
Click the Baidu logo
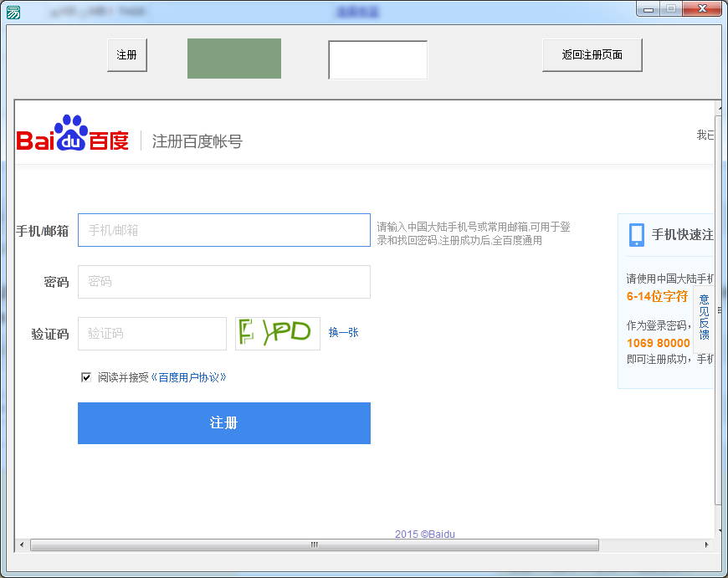pyautogui.click(x=73, y=133)
